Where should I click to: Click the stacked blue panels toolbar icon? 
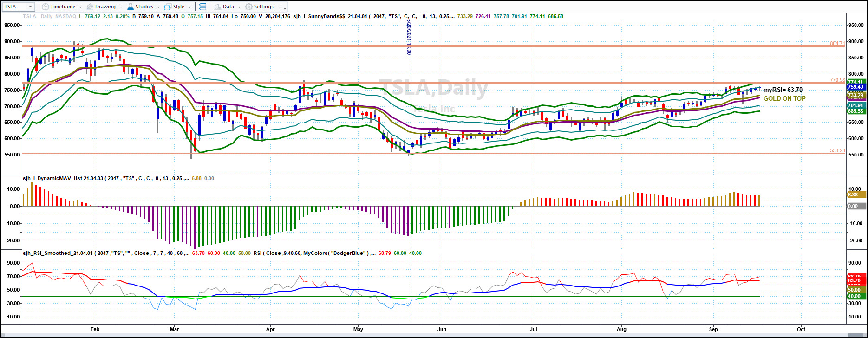[202, 6]
